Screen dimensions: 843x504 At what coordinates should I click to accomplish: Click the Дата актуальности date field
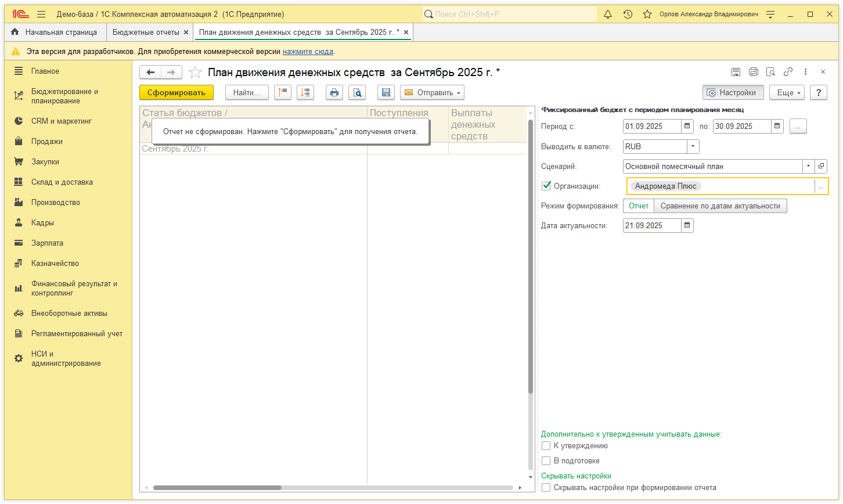(x=651, y=226)
